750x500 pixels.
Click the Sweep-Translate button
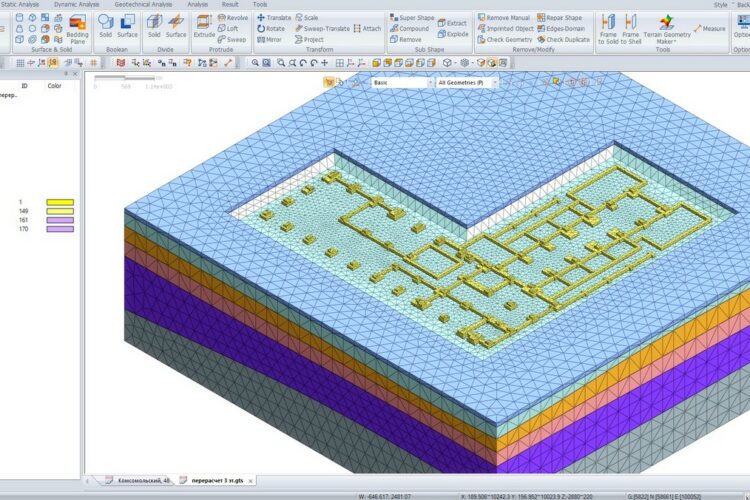(326, 29)
